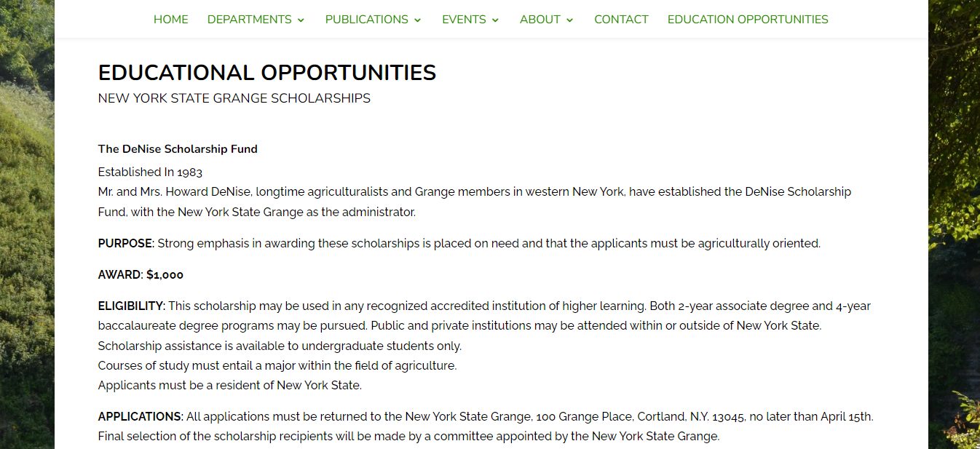Click the NEW YORK STATE GRANGE SCHOLARSHIPS subheading
Viewport: 980px width, 449px height.
pos(234,98)
